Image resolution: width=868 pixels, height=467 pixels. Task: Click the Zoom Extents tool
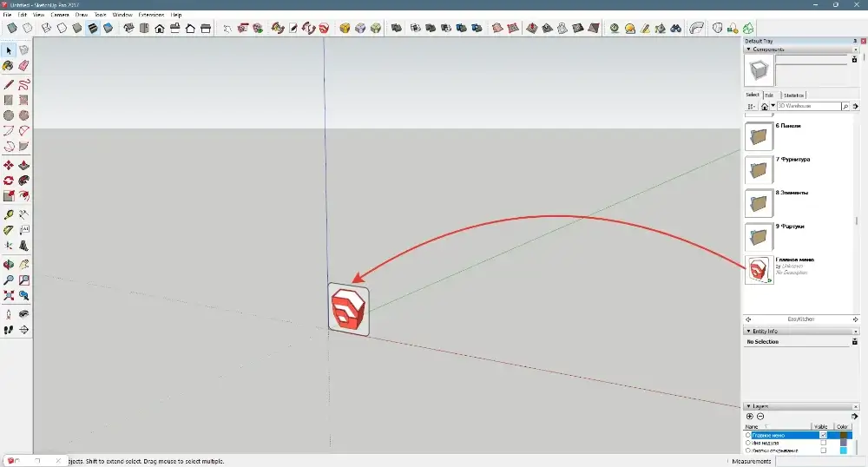coord(9,296)
